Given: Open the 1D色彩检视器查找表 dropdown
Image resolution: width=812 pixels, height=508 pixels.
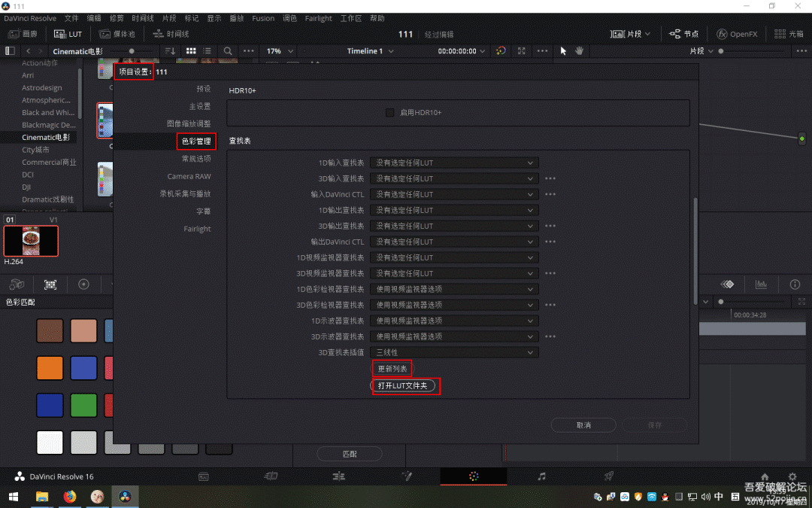Looking at the screenshot, I should click(454, 289).
